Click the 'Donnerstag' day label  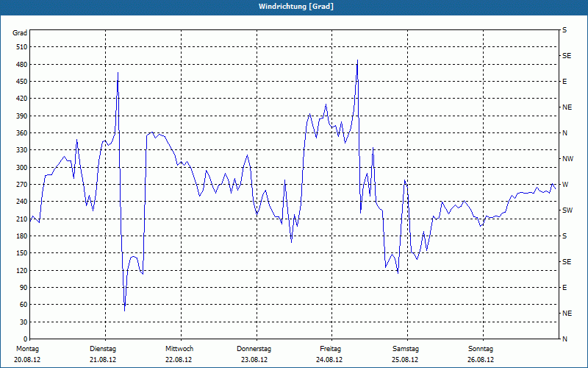pos(254,349)
